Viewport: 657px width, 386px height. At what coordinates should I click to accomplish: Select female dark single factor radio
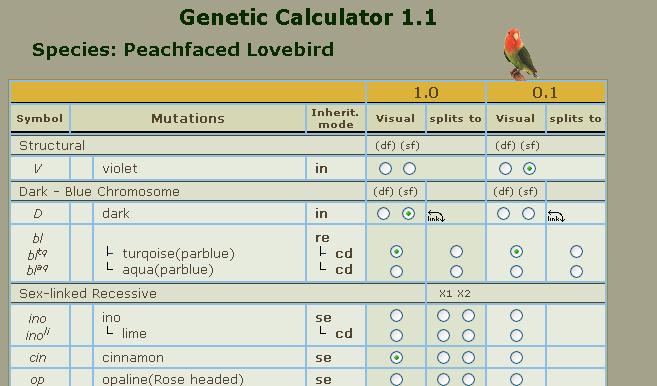click(x=528, y=214)
